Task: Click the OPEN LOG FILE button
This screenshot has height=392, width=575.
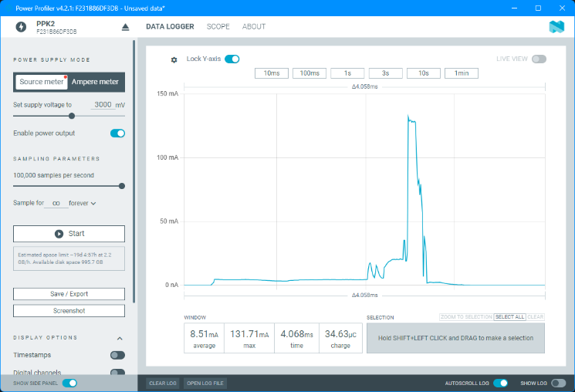Action: (205, 384)
